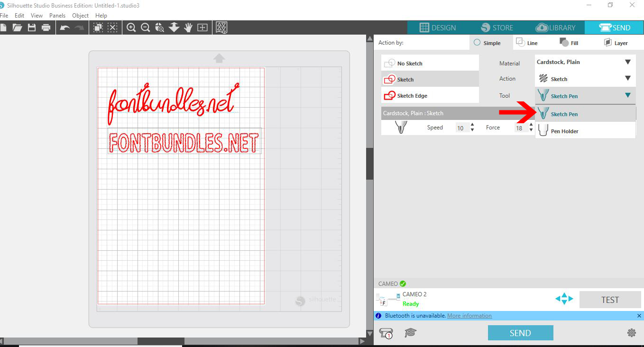The width and height of the screenshot is (644, 347).
Task: Click the CAMEO 2 device connection icon
Action: [388, 300]
